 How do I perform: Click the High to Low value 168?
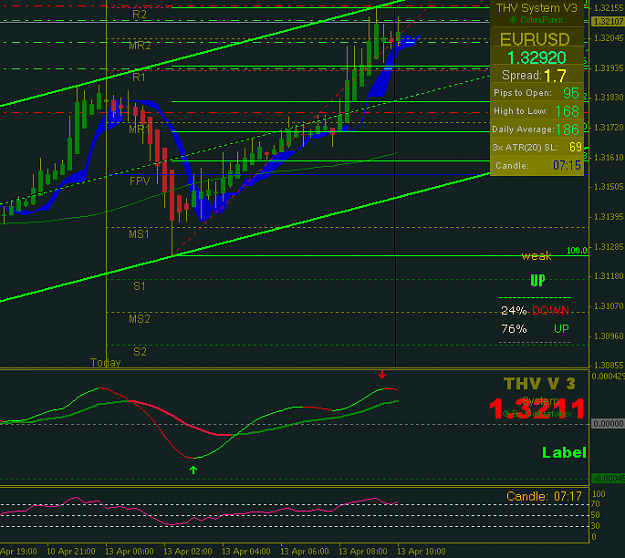tap(567, 111)
